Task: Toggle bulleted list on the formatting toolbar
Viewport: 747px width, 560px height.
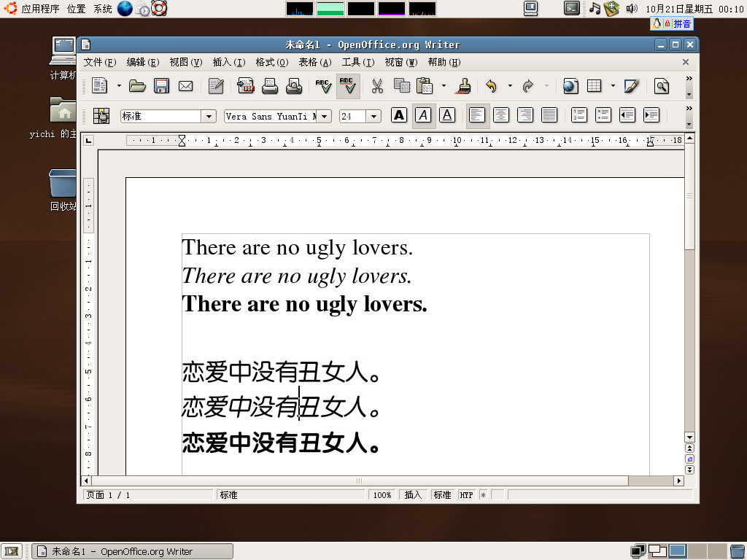Action: pyautogui.click(x=603, y=115)
